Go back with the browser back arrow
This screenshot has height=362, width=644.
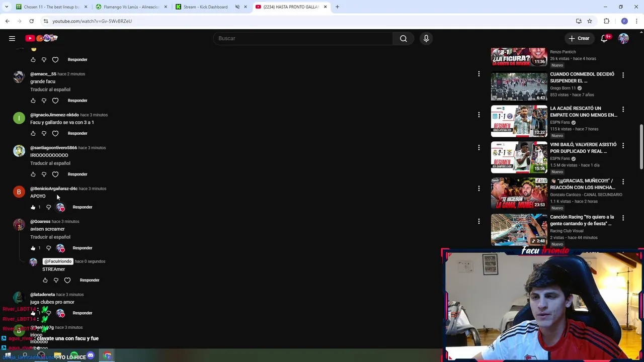click(7, 21)
